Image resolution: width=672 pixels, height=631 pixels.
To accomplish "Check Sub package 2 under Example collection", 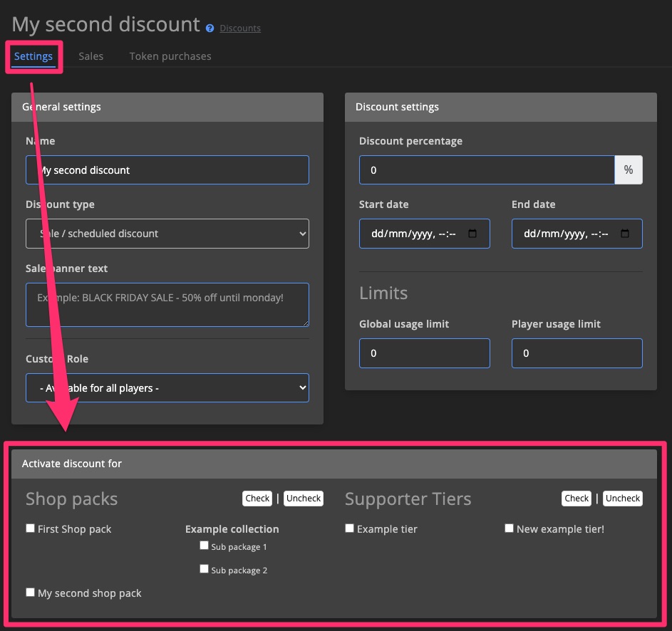I will click(x=205, y=569).
